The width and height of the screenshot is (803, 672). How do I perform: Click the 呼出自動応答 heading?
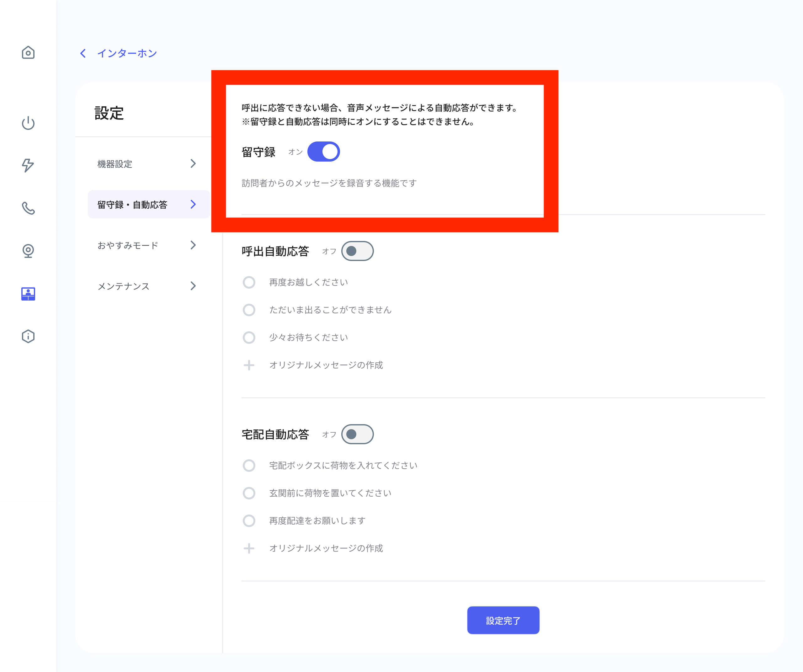[x=275, y=251]
